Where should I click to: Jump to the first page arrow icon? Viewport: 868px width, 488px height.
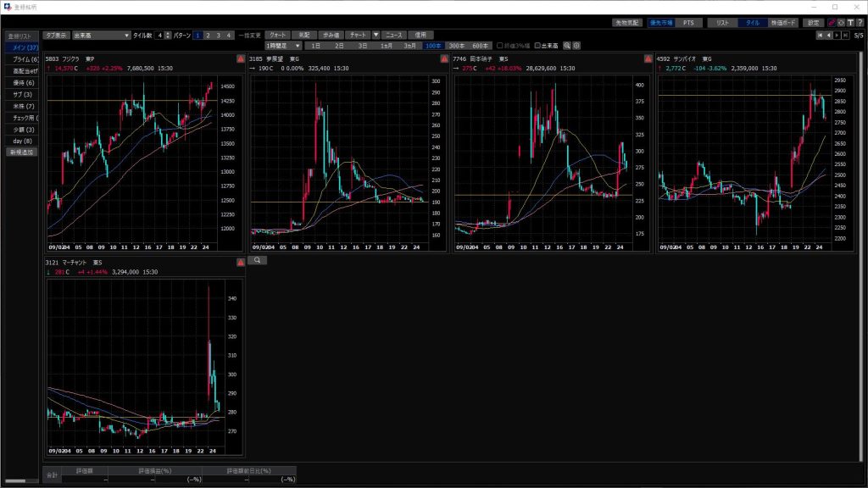pos(820,36)
